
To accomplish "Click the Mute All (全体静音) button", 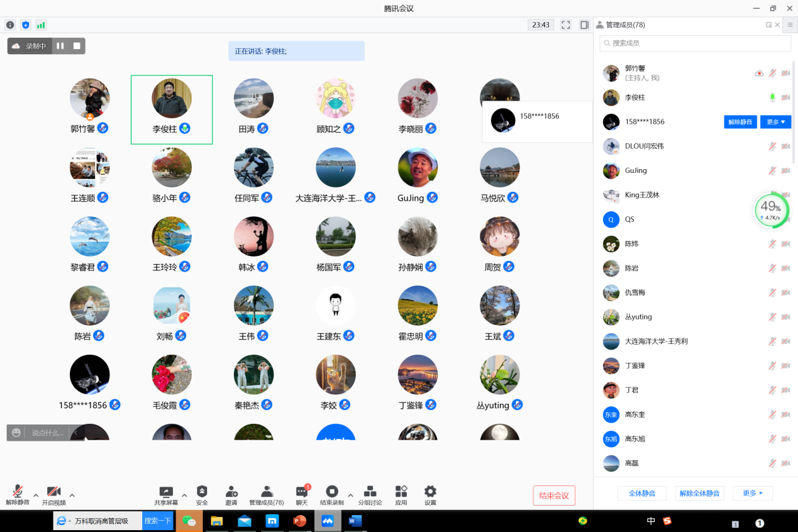I will pyautogui.click(x=642, y=494).
